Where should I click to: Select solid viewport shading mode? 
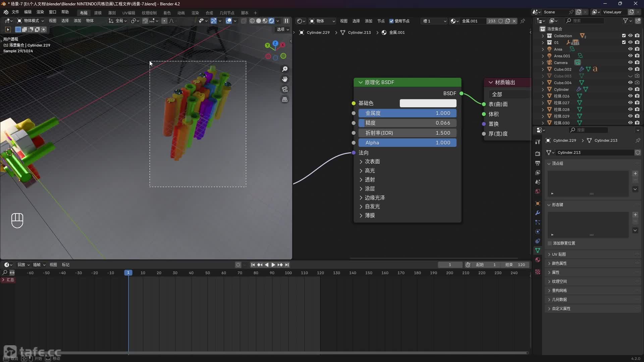click(x=259, y=21)
